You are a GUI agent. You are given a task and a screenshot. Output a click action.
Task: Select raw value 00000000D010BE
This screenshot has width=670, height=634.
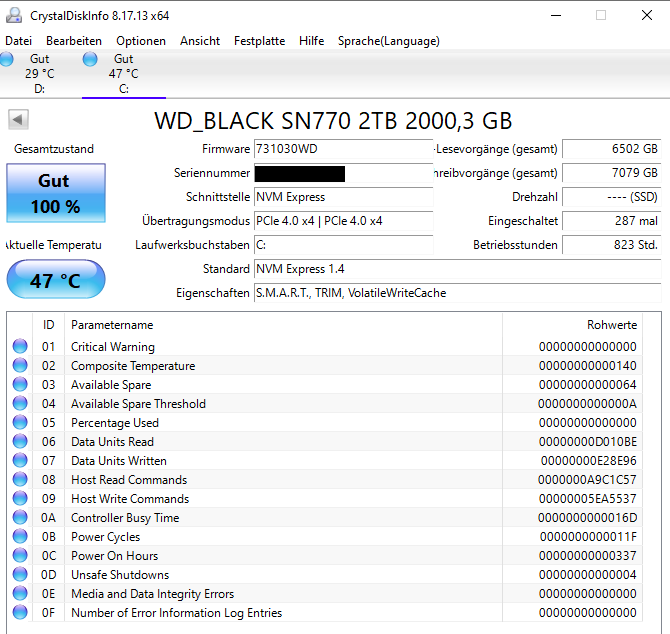pos(588,442)
